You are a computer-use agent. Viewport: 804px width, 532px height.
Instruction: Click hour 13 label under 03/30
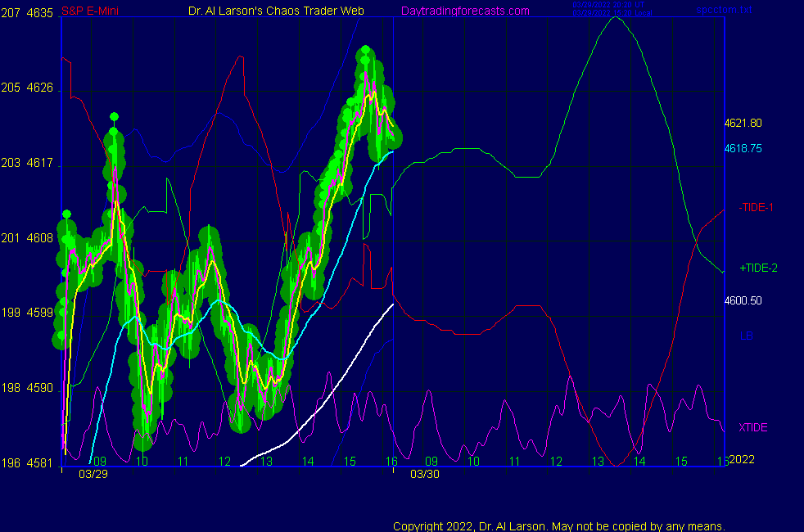click(598, 462)
